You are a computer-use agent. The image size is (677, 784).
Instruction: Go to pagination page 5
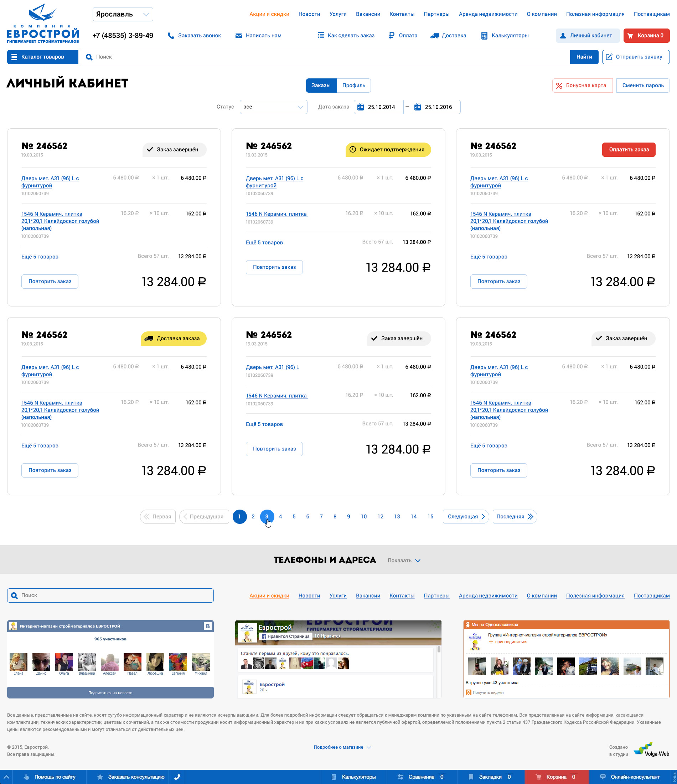[294, 516]
